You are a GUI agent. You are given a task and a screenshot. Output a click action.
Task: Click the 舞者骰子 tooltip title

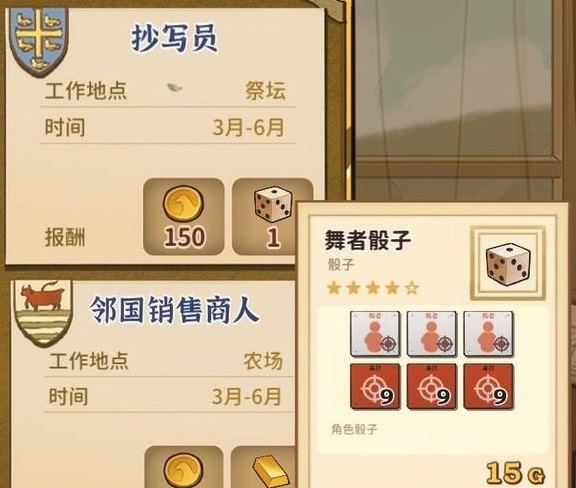(367, 240)
